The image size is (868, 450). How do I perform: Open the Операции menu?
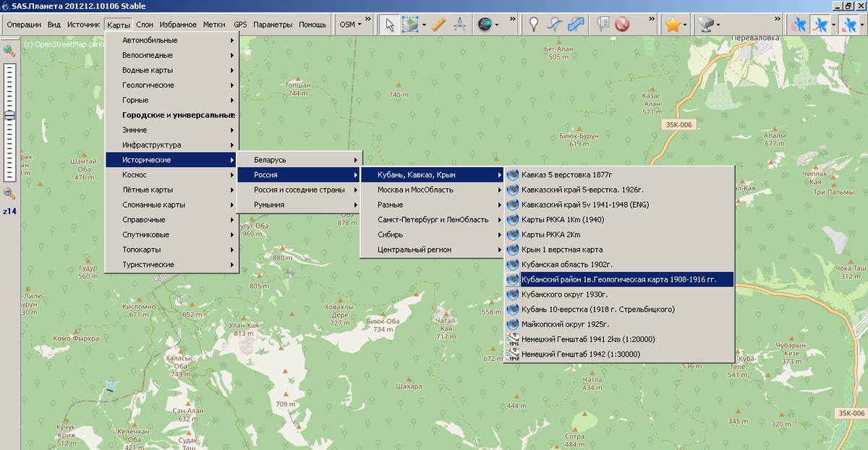24,24
